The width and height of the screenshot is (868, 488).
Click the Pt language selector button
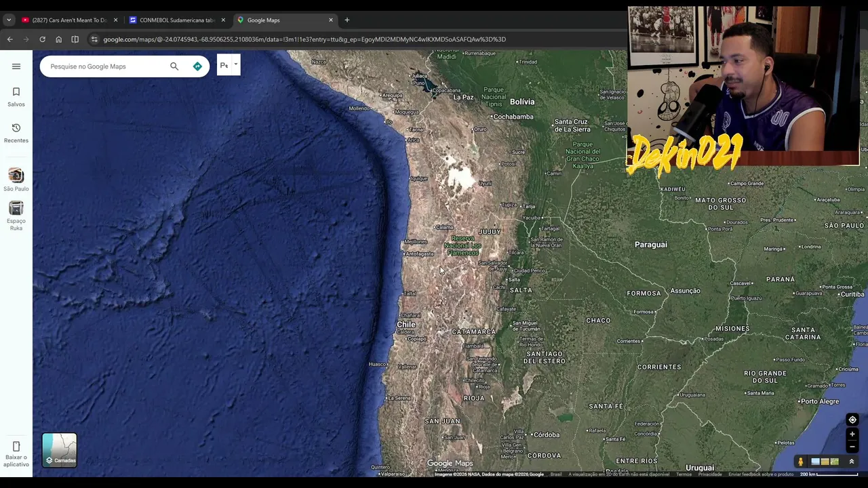pyautogui.click(x=224, y=66)
